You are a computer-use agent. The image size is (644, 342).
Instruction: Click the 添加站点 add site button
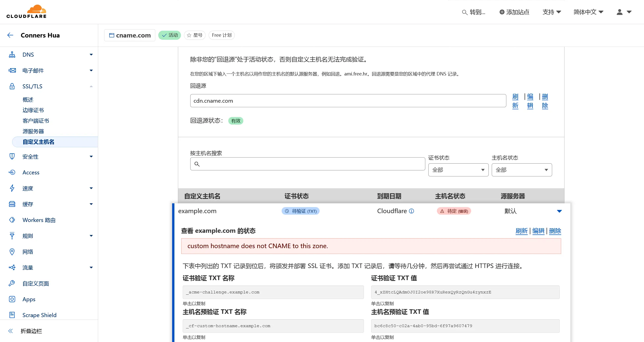(x=514, y=12)
